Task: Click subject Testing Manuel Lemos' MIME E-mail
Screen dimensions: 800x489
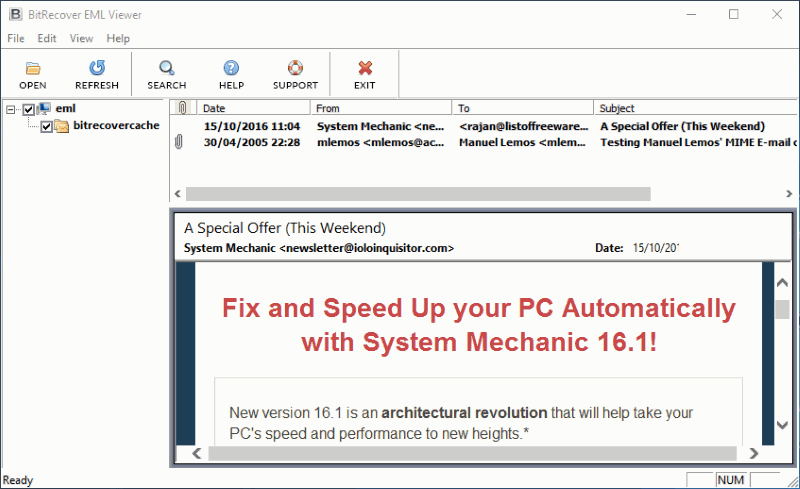Action: pos(698,142)
